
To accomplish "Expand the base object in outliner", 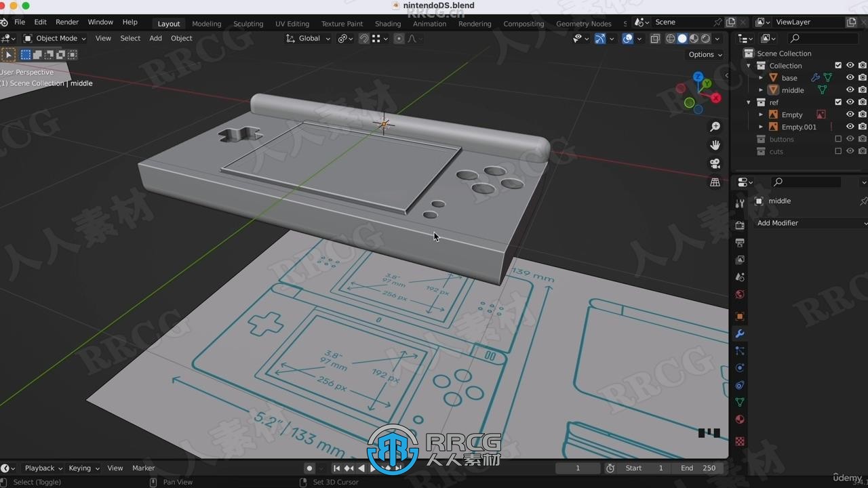I will pos(761,78).
